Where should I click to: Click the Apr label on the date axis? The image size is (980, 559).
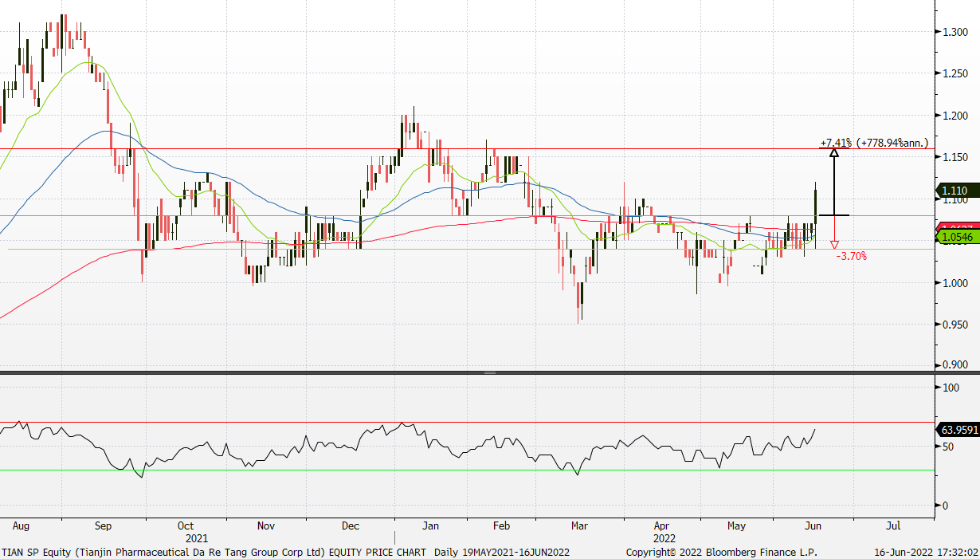(x=661, y=526)
